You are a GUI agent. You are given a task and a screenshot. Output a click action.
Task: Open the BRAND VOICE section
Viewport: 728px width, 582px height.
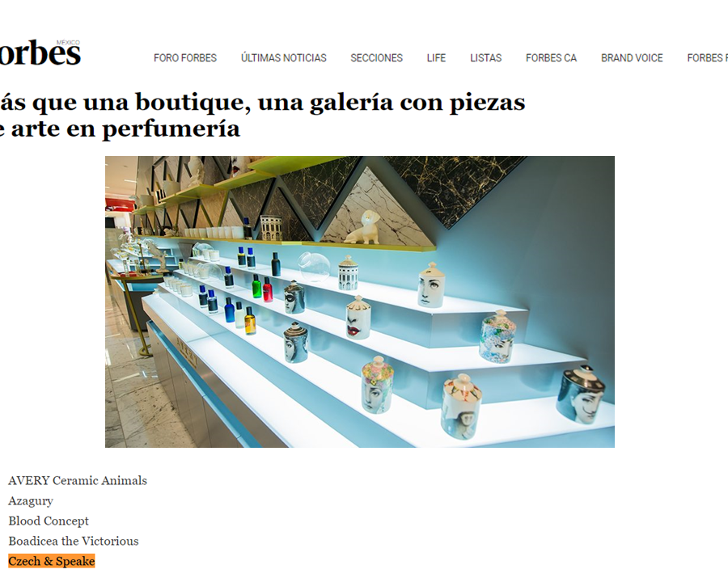tap(632, 58)
